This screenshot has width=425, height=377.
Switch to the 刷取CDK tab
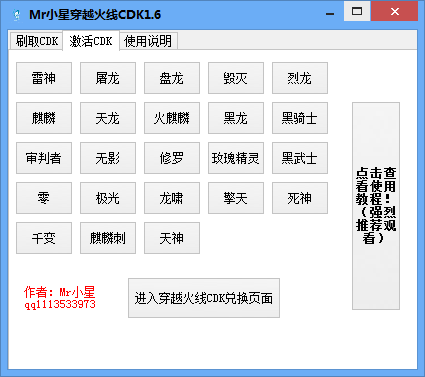click(x=36, y=41)
